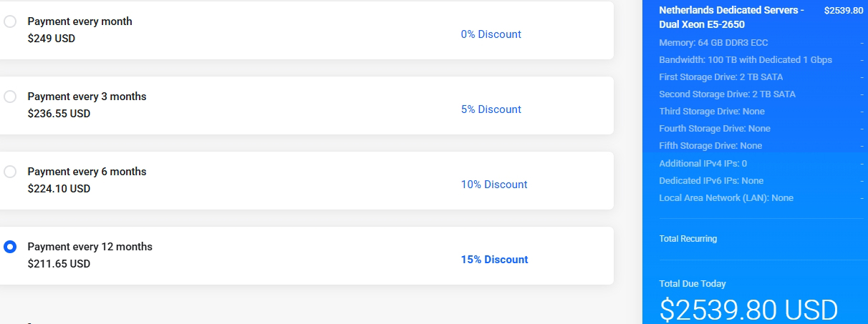Click the 5% Discount label
This screenshot has width=868, height=324.
[491, 109]
